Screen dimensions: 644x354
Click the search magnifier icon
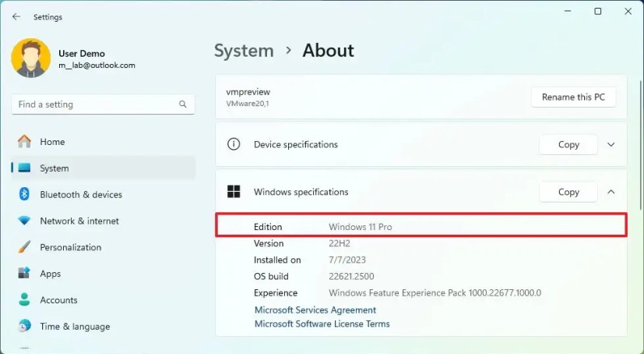183,104
